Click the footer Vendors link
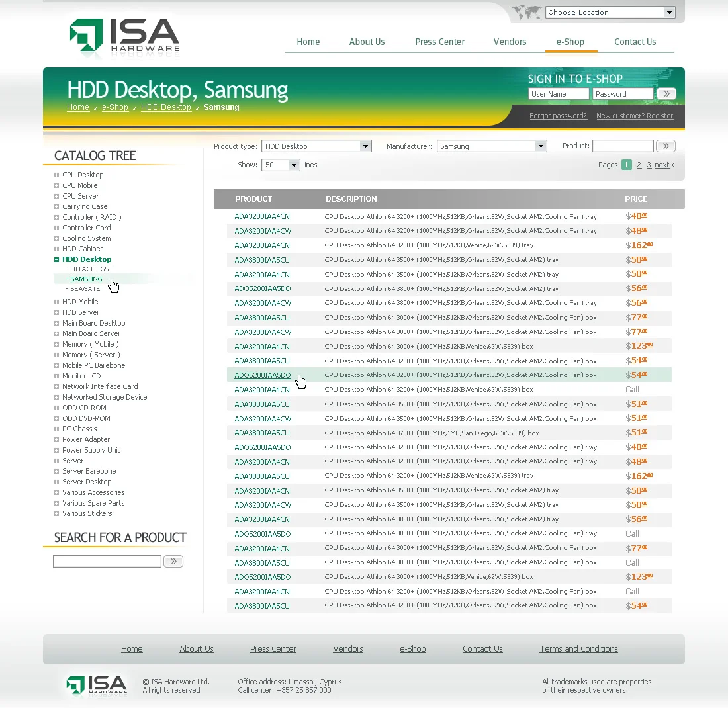728x708 pixels. [x=347, y=649]
